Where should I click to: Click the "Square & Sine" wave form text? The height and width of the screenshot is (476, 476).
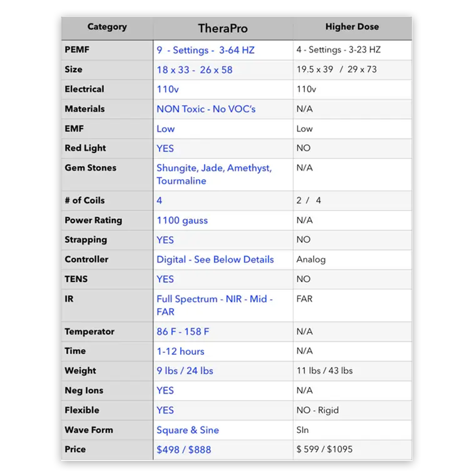pos(188,430)
